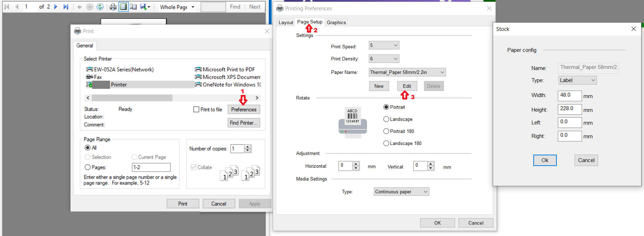644x236 pixels.
Task: Click Width field in Stock dialog
Action: click(x=570, y=95)
